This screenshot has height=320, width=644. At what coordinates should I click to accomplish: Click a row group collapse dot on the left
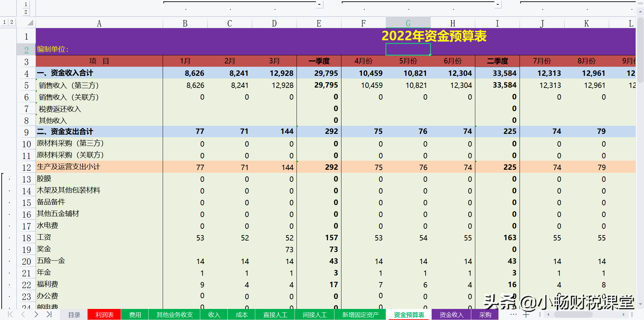pyautogui.click(x=9, y=179)
